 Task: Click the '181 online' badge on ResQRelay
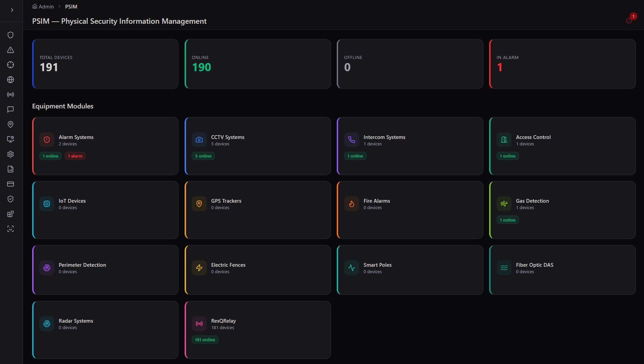point(205,340)
